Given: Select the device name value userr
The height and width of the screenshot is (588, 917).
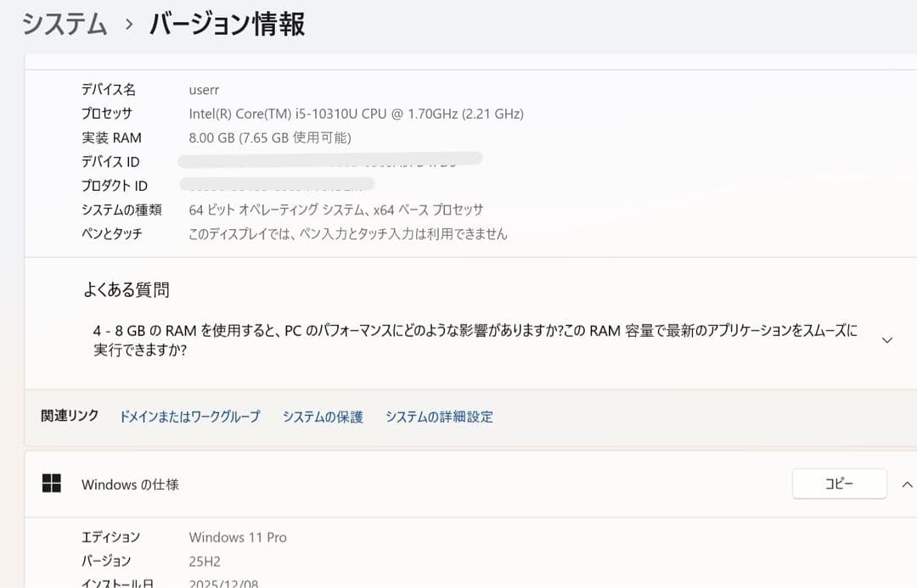Looking at the screenshot, I should pos(204,90).
